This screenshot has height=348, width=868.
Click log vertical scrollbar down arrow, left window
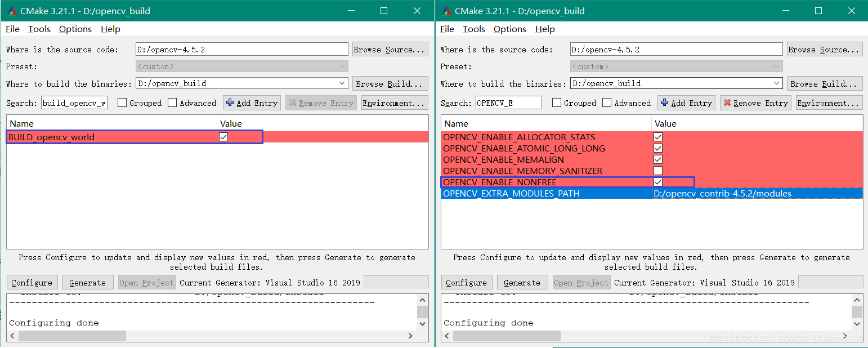coord(423,324)
